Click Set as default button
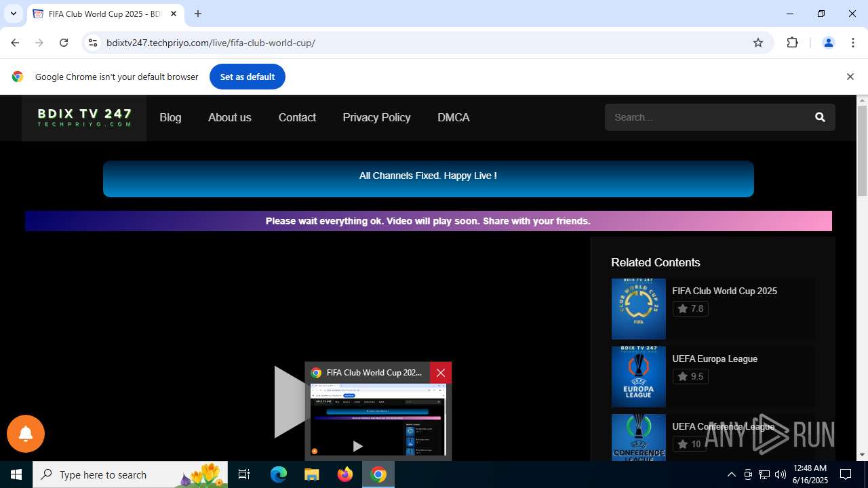This screenshot has height=488, width=868. coord(248,77)
